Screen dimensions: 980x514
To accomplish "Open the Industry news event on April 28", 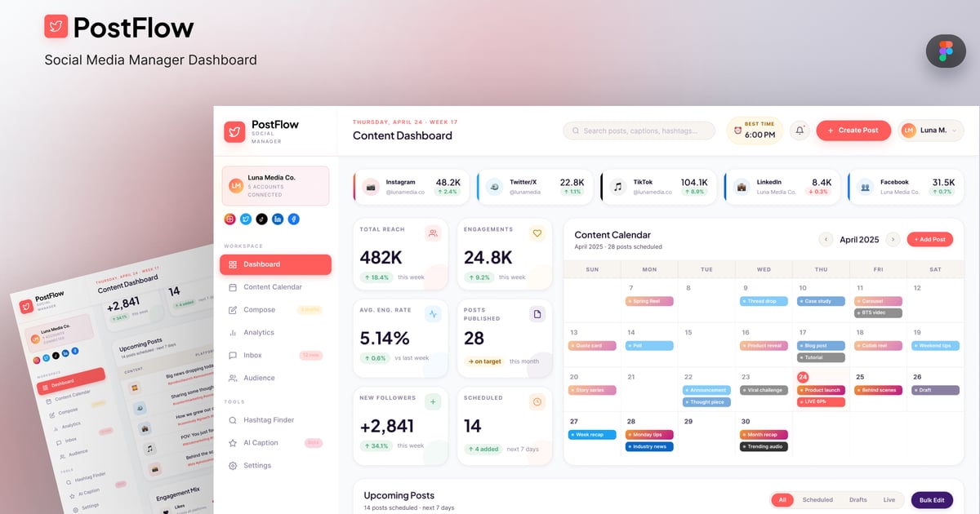I will click(x=650, y=446).
